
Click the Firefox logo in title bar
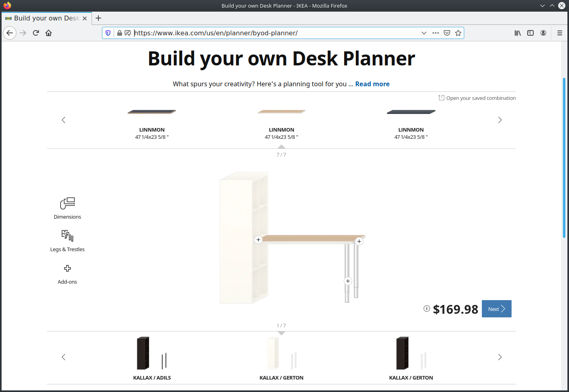pyautogui.click(x=7, y=6)
